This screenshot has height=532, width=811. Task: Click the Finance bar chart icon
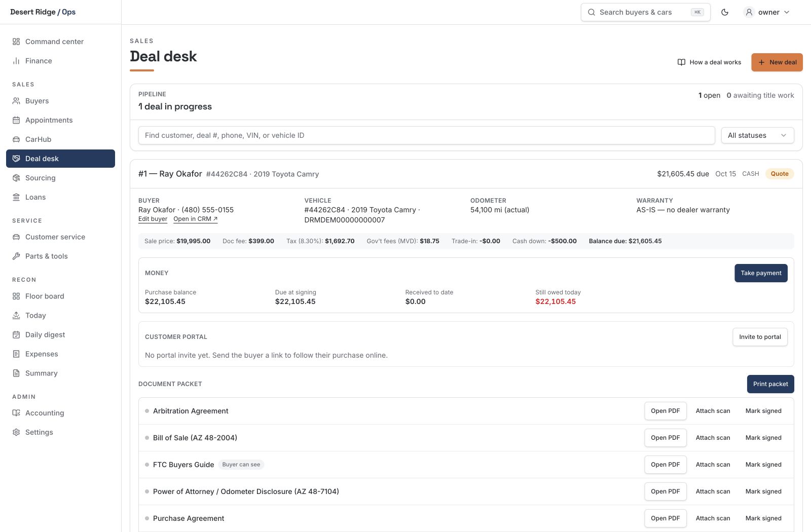(16, 61)
